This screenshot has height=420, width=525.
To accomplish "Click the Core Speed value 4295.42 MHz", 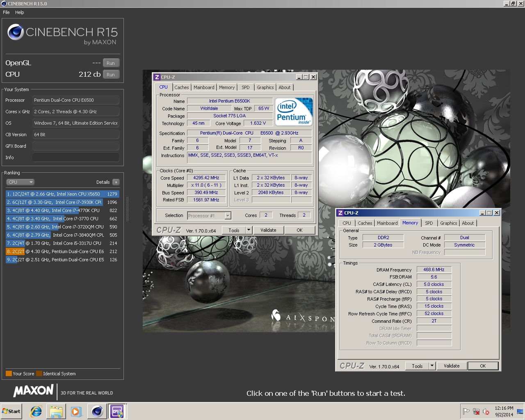I will pos(206,178).
